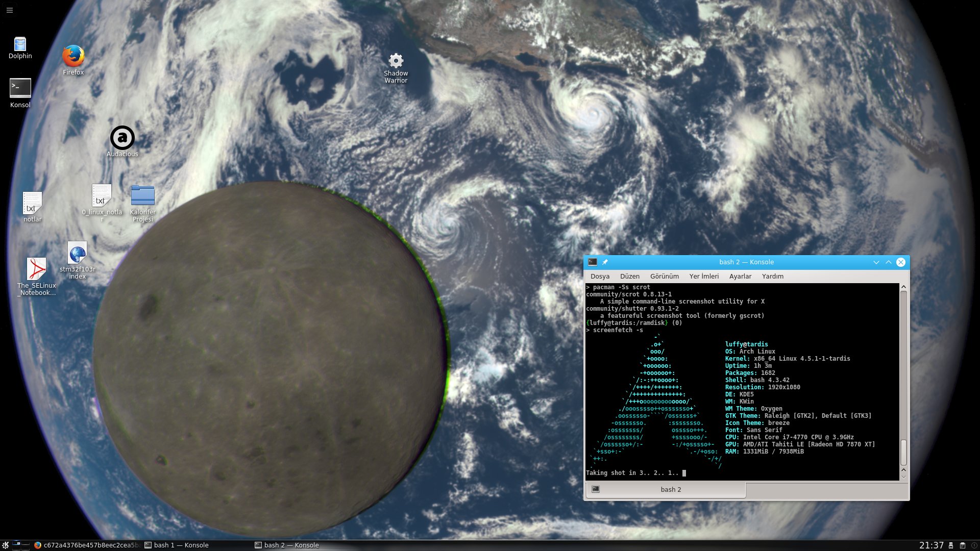
Task: Click the Konsole scrollbar up arrow
Action: coord(903,287)
